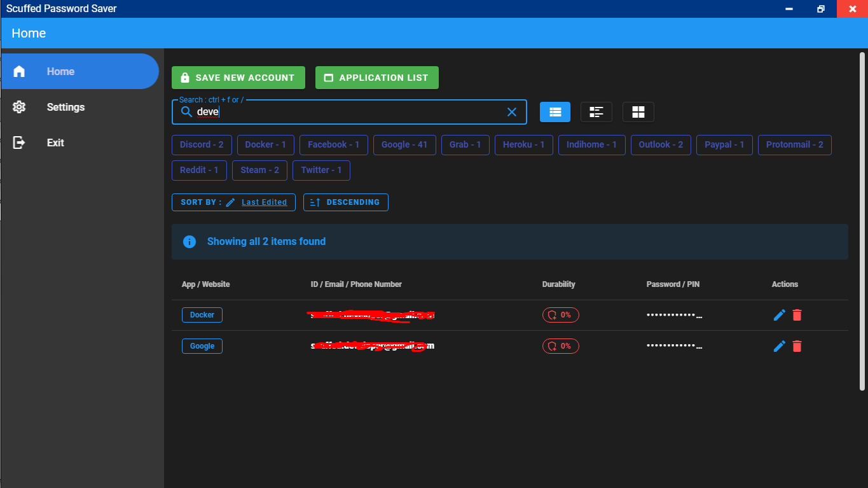
Task: Open the Application List
Action: pyautogui.click(x=377, y=78)
